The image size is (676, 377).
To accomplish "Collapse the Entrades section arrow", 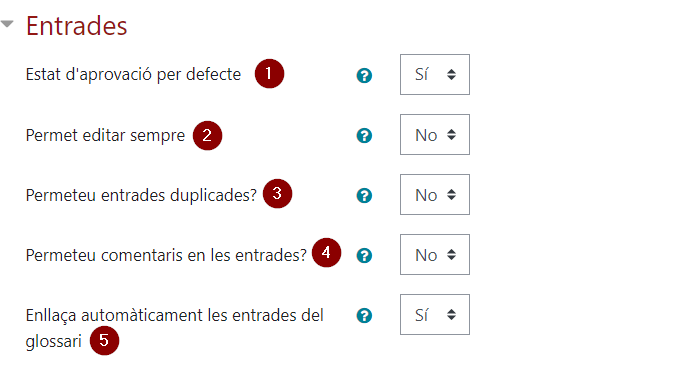I will [x=7, y=24].
